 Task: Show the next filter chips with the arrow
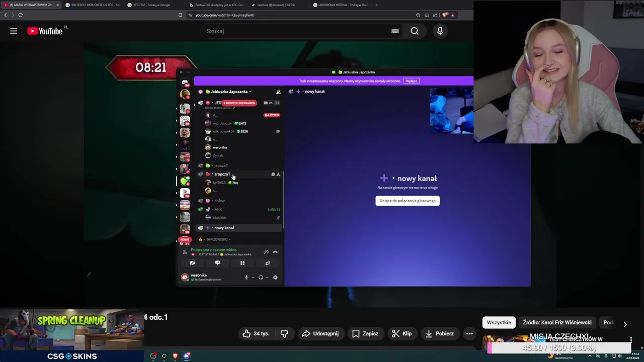[x=625, y=324]
